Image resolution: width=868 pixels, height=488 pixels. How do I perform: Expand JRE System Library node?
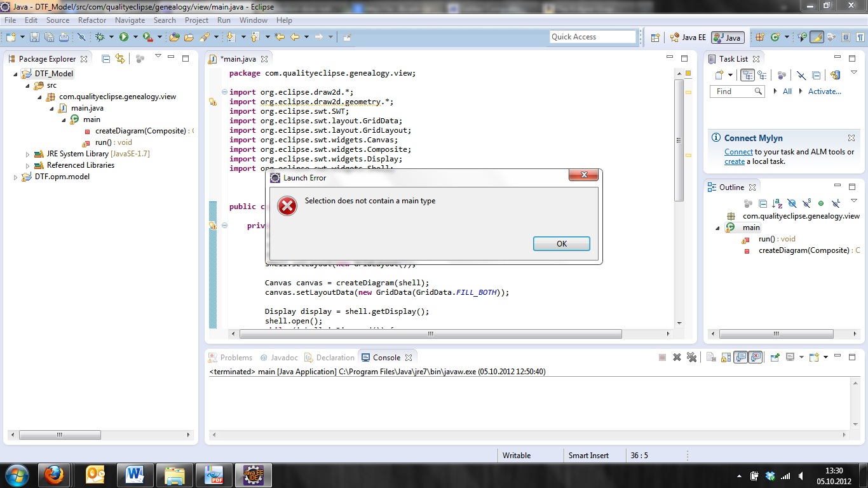[x=27, y=154]
